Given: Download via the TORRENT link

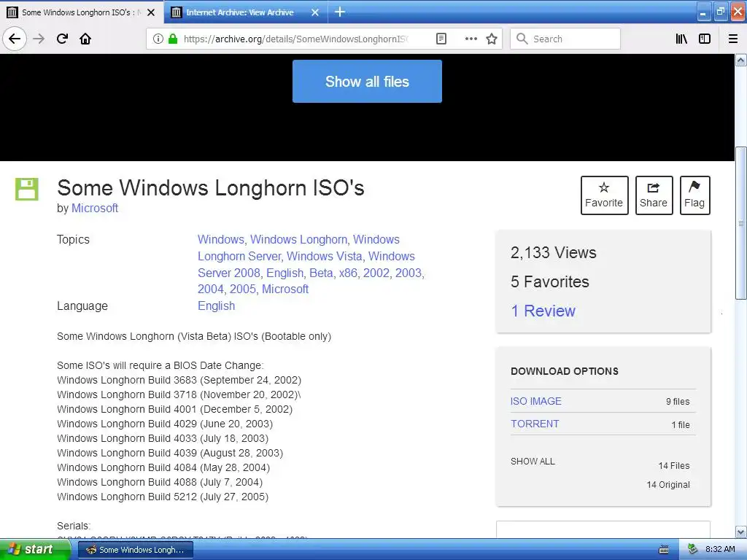Looking at the screenshot, I should point(535,424).
